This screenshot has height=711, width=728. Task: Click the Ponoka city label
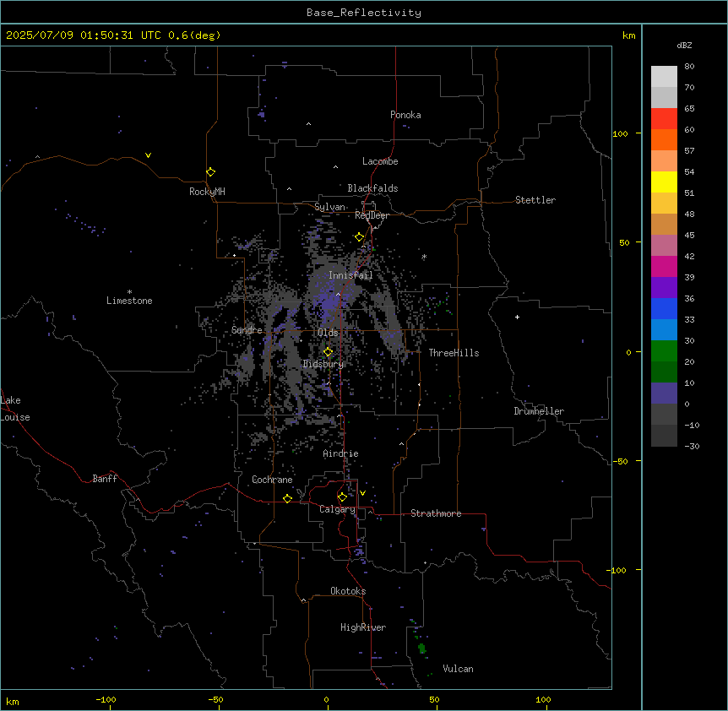pos(405,115)
